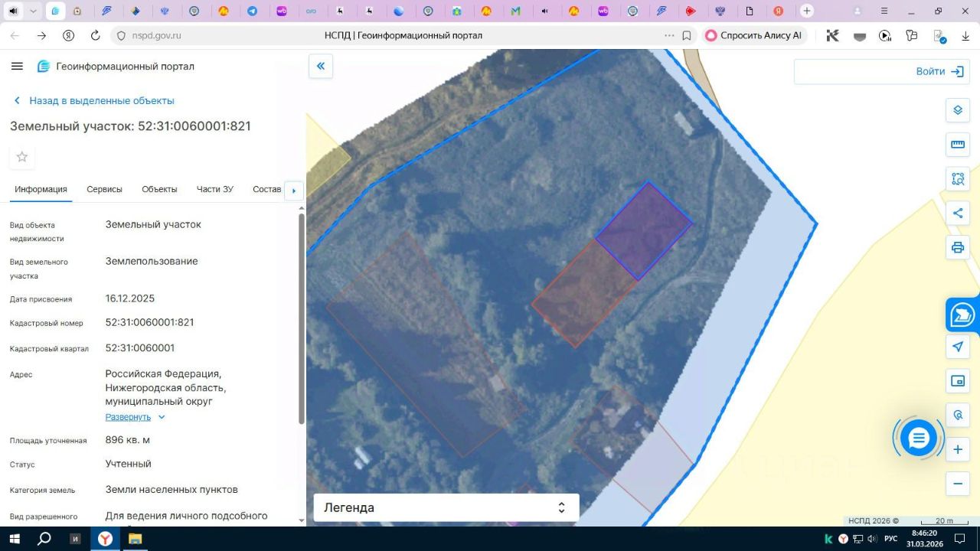Zoom out on the map

(957, 484)
